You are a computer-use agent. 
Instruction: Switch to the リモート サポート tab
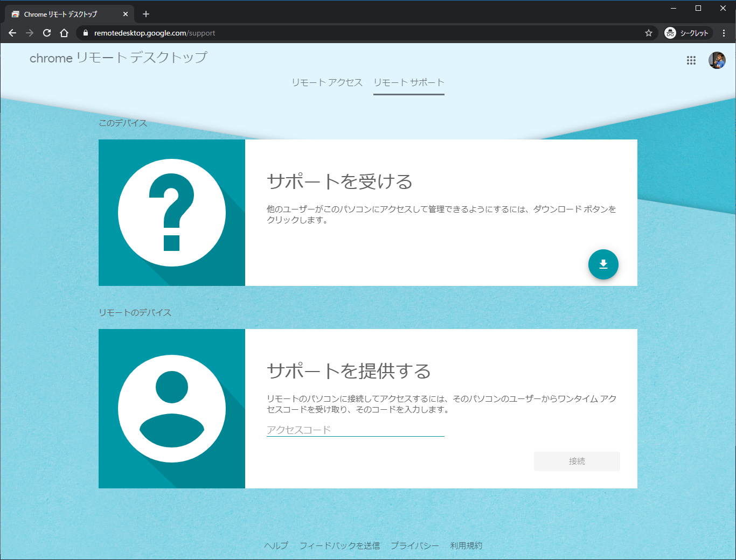click(409, 82)
